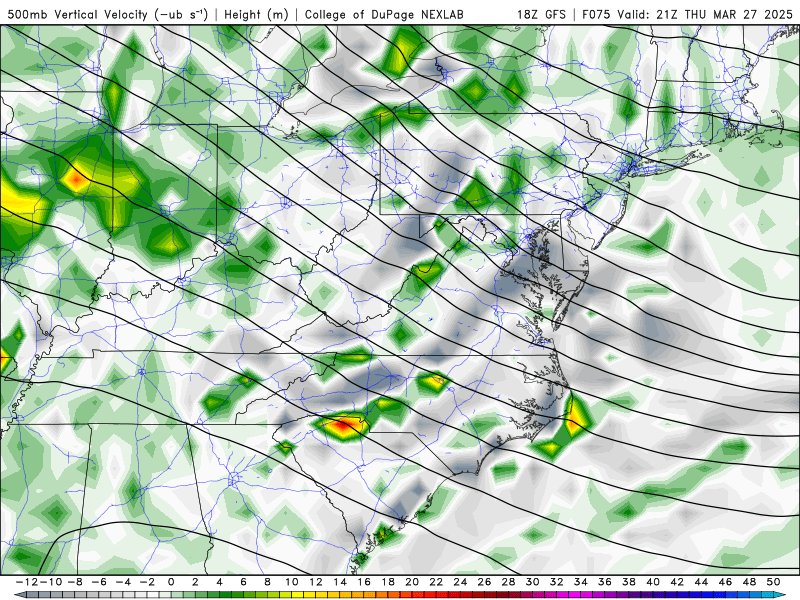Viewport: 800px width, 600px height.
Task: Click the '38' color scale label
Action: [x=629, y=582]
